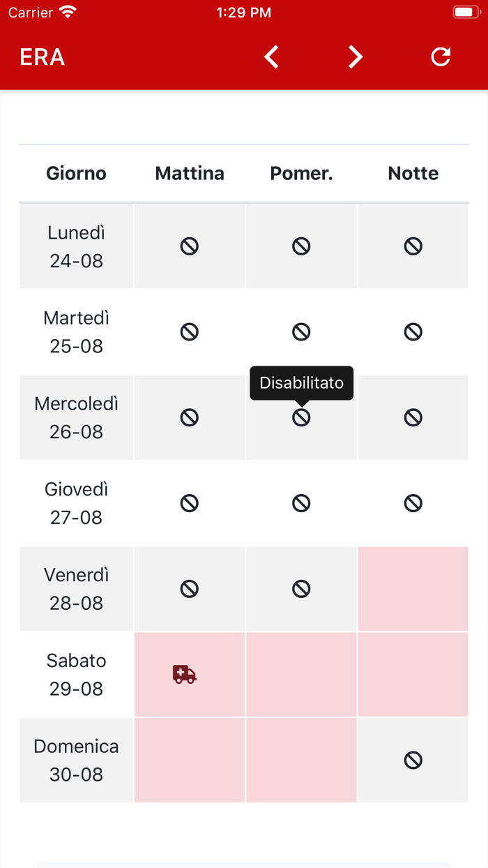Image resolution: width=488 pixels, height=868 pixels.
Task: Click disabled icon for Mercoledì Pomer.
Action: tap(301, 418)
